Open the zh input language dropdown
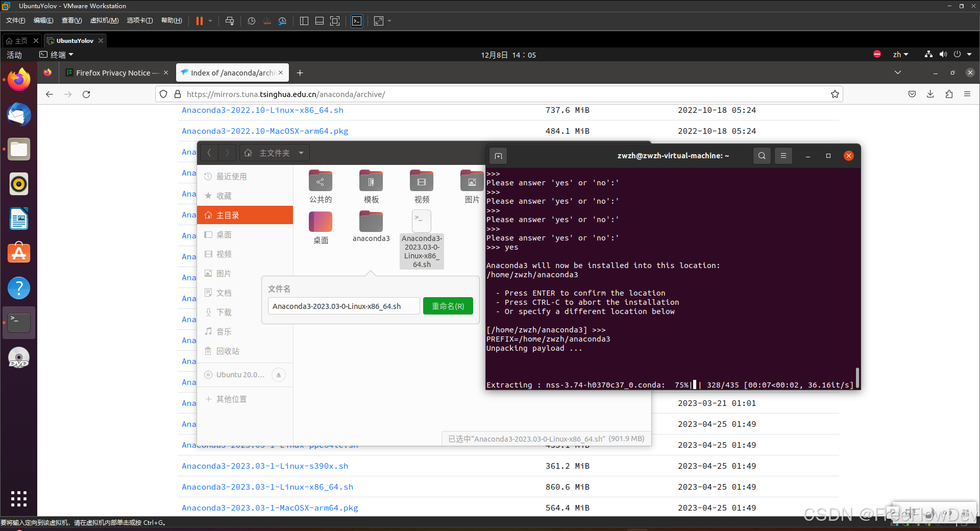 pyautogui.click(x=901, y=55)
